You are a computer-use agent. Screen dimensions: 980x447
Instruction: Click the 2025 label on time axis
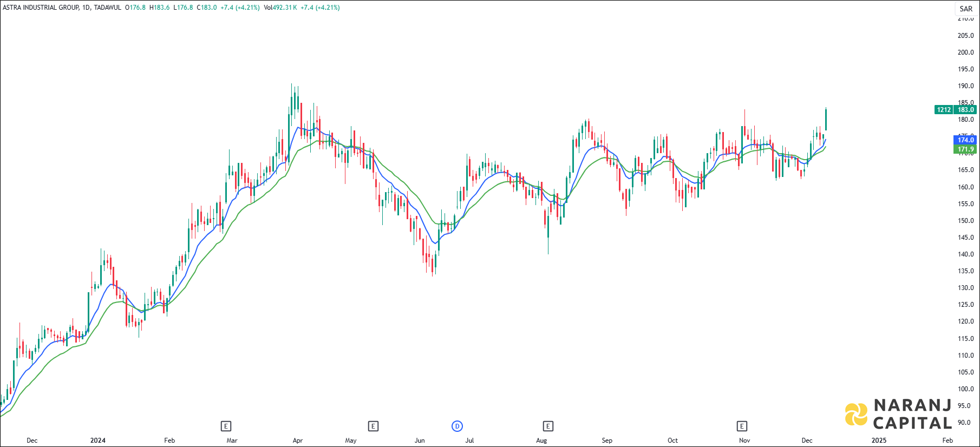(x=879, y=440)
